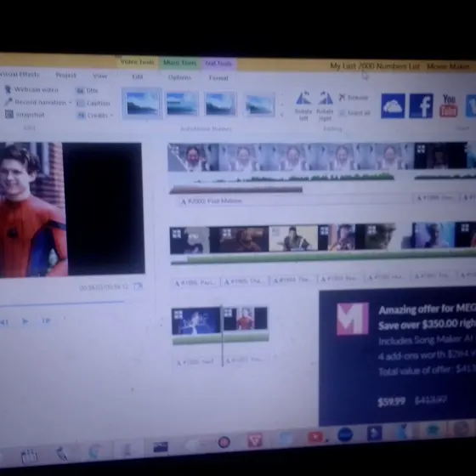Click the preview seek bar

pos(61,304)
